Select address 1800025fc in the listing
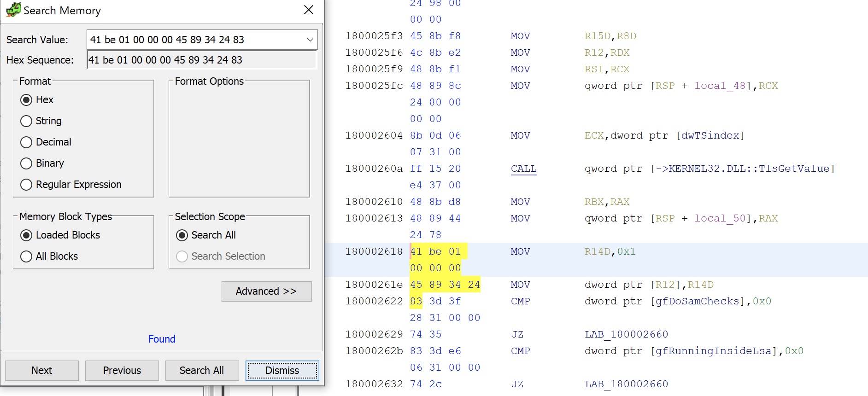868x396 pixels. 374,86
